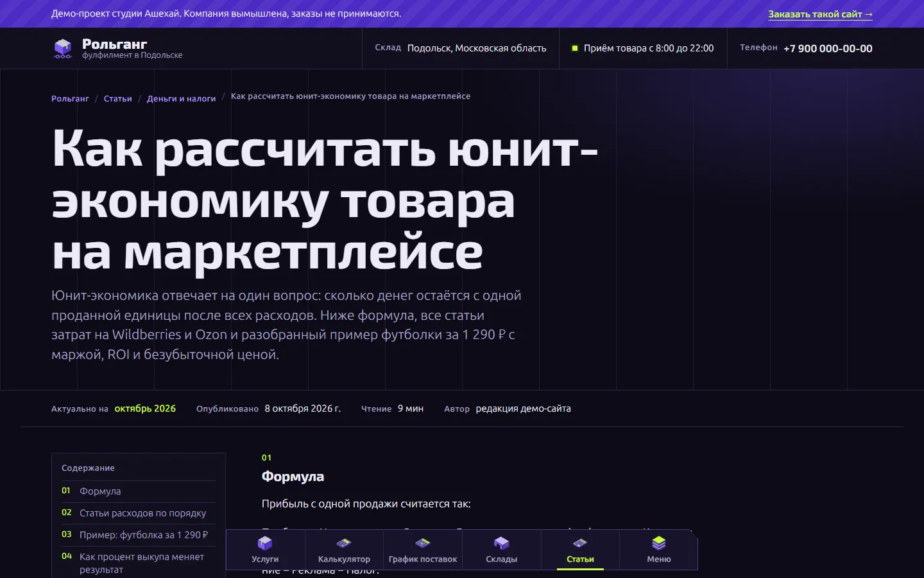This screenshot has width=924, height=578.
Task: Click the «Подольск, Московская область» warehouse text
Action: coord(477,48)
